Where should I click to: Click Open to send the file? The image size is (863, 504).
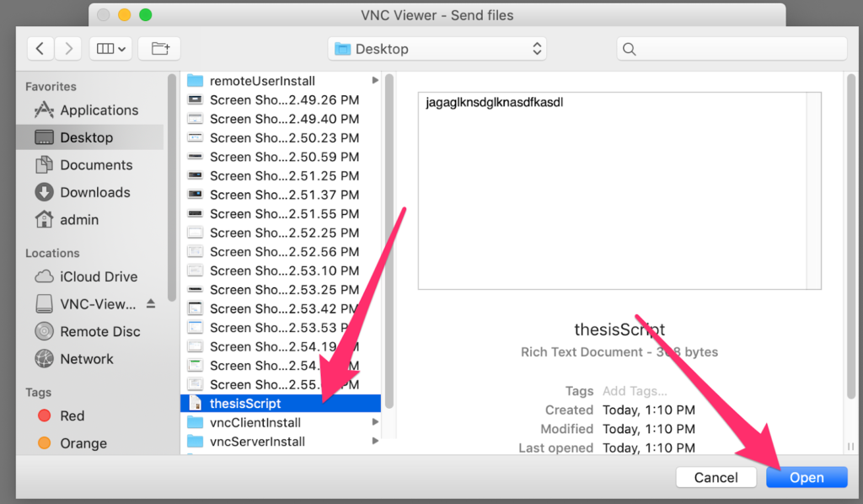pos(807,477)
